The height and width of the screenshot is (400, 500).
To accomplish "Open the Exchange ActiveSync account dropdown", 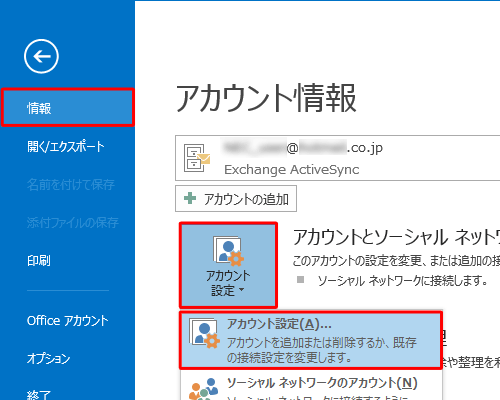I will [337, 158].
